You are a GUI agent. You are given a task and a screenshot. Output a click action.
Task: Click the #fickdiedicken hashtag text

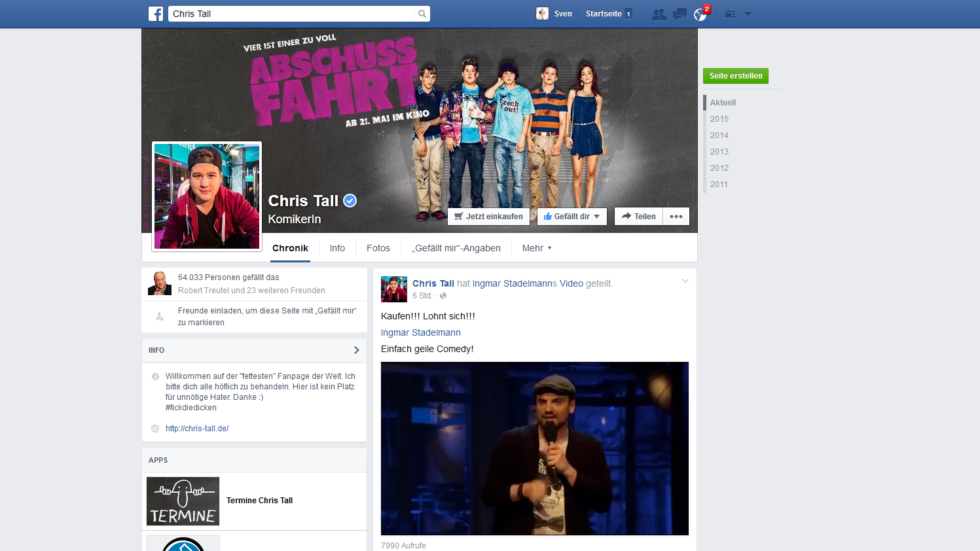pos(191,408)
